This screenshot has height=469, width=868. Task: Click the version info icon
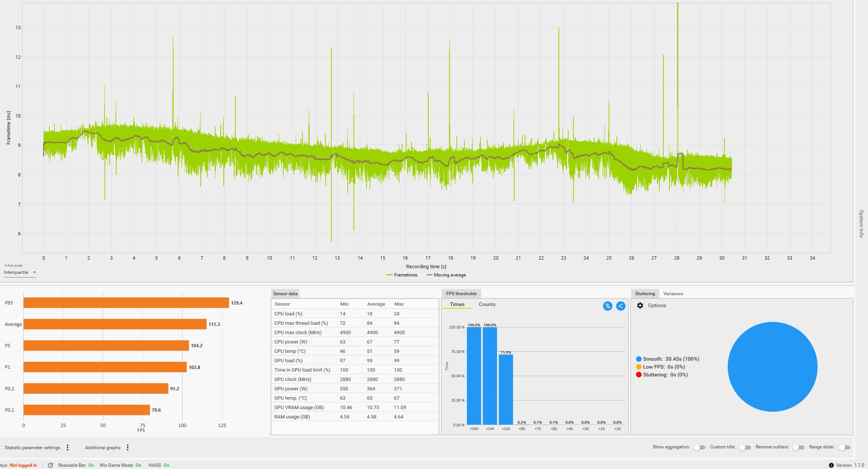tap(831, 465)
